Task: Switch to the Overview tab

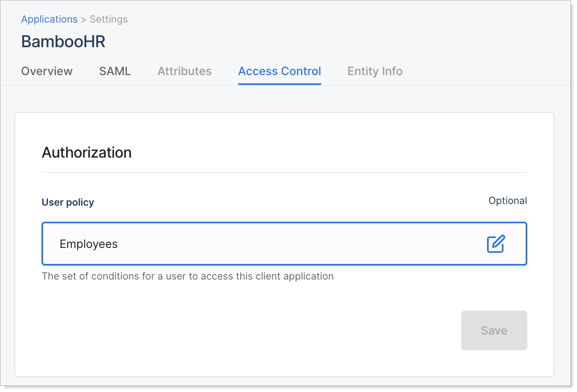Action: (x=47, y=71)
